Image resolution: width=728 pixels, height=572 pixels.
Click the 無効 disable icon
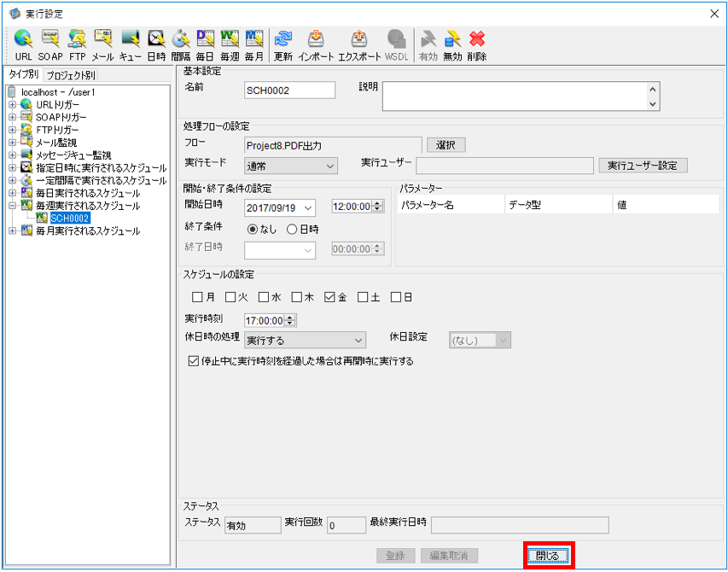[x=452, y=45]
